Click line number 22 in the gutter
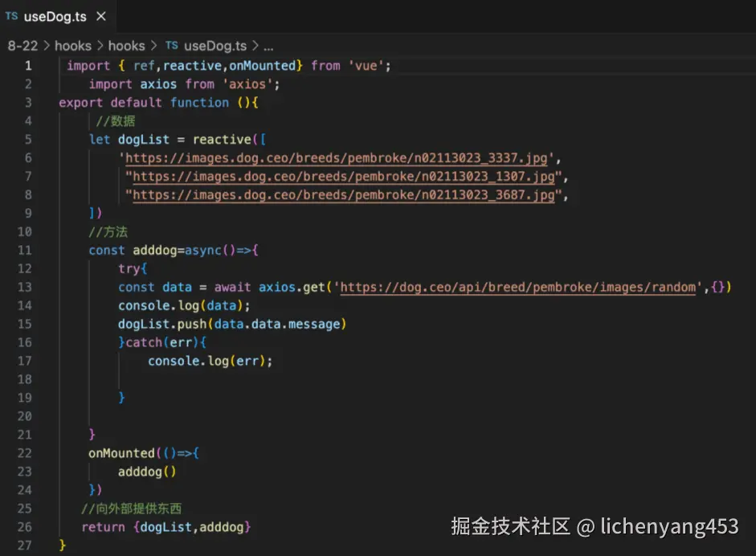 [x=25, y=453]
